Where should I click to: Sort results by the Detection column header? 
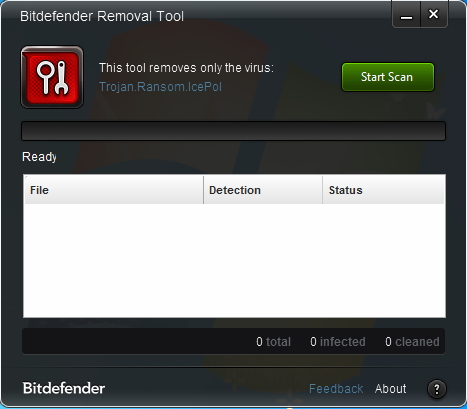[x=263, y=190]
